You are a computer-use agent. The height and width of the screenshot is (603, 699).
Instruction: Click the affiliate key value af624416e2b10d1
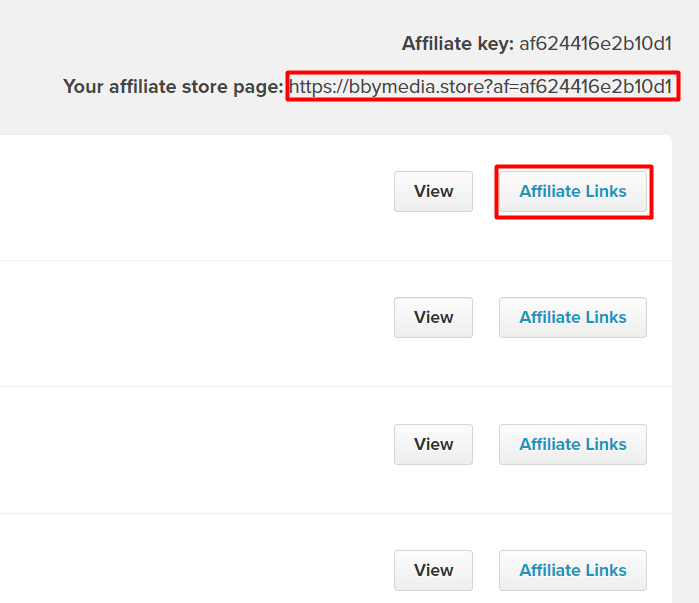(x=596, y=44)
